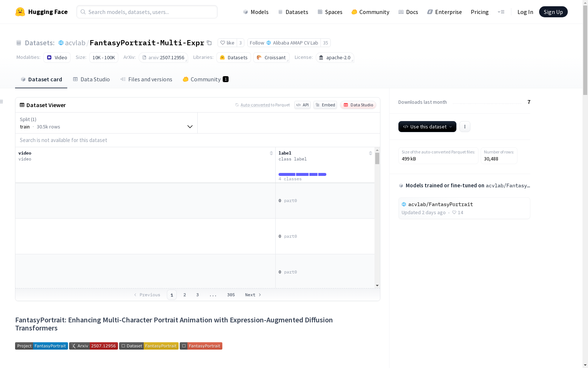The width and height of the screenshot is (588, 368).
Task: Go to page 2 of dataset viewer
Action: point(184,295)
